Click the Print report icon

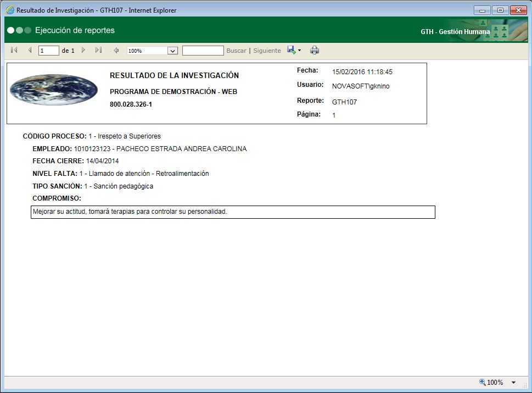[315, 50]
